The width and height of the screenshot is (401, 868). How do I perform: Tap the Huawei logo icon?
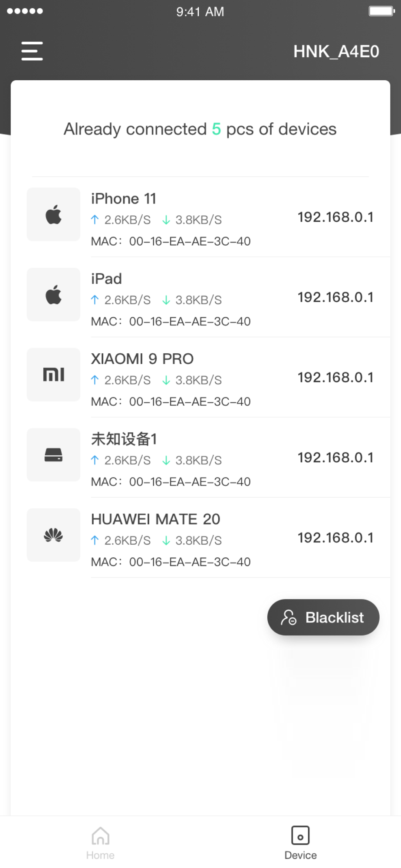click(53, 535)
